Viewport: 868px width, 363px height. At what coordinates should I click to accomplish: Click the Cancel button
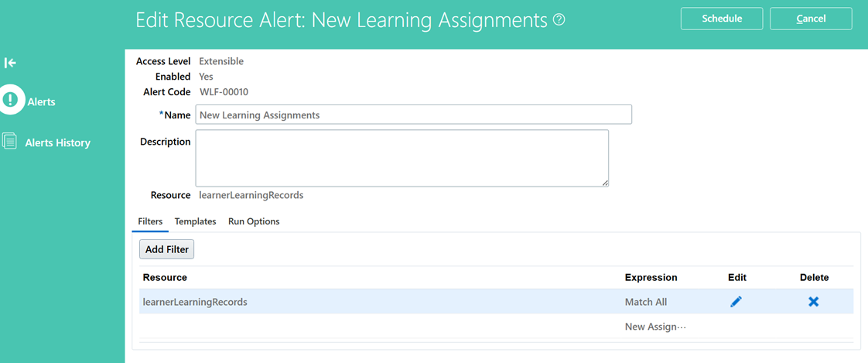[x=811, y=19]
